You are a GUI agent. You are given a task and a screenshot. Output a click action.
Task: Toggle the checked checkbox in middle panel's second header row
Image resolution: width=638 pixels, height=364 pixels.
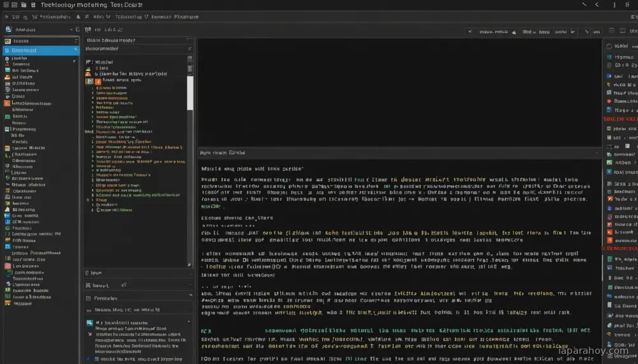[x=189, y=49]
